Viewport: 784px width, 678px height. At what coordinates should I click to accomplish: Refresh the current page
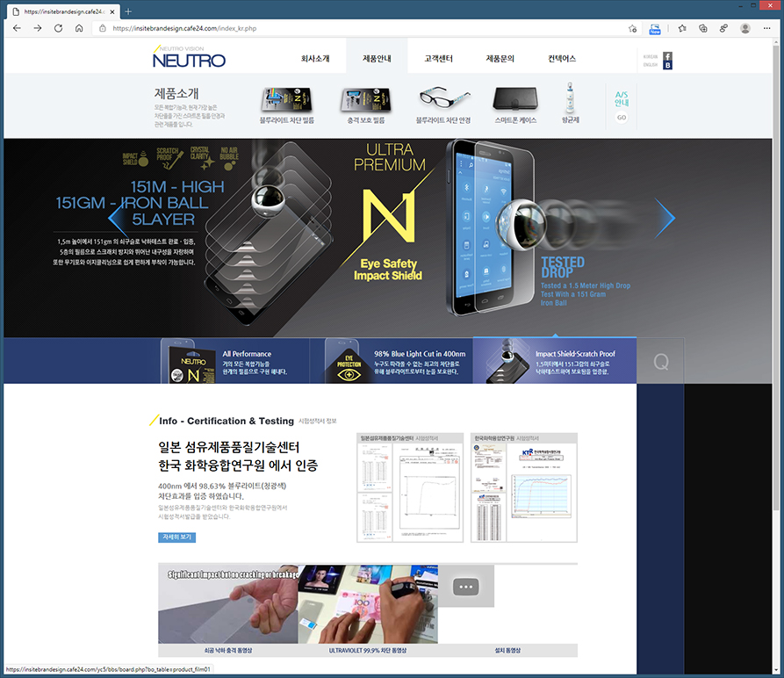click(59, 28)
